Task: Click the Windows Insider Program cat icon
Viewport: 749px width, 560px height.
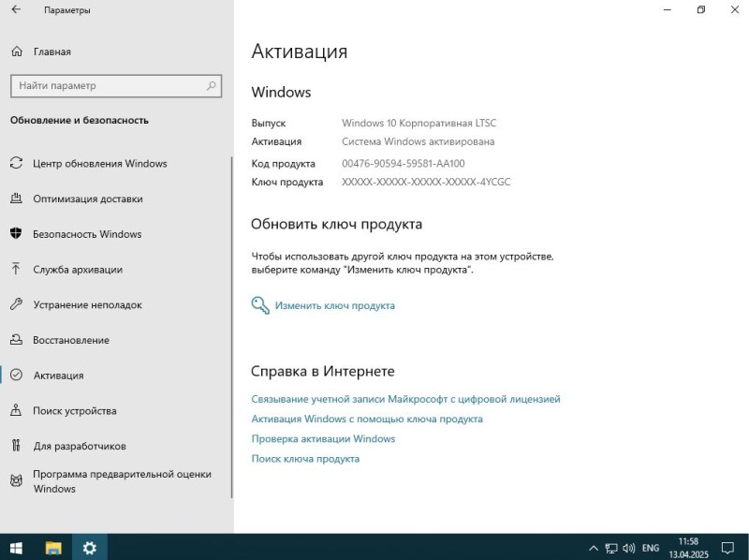Action: click(x=16, y=480)
